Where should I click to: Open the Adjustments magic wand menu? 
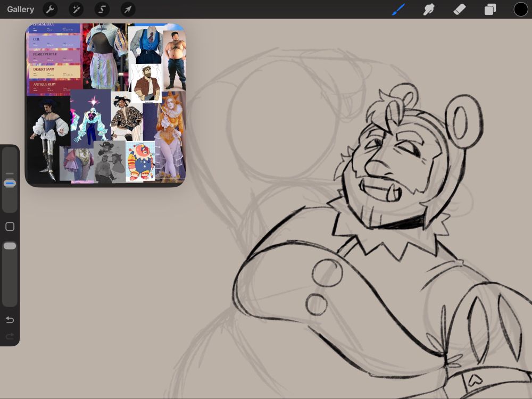pyautogui.click(x=76, y=9)
